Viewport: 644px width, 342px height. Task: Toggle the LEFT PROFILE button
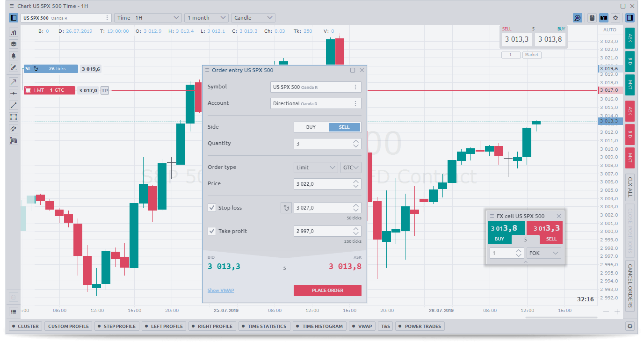tap(164, 326)
